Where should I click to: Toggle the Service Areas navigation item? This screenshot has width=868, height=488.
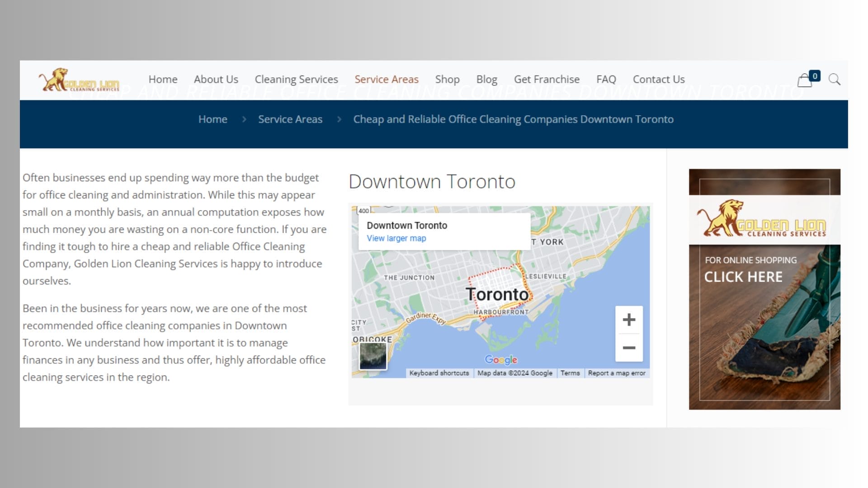coord(387,80)
